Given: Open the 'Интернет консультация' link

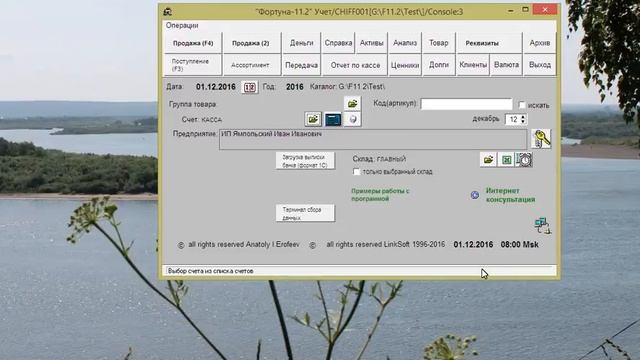Looking at the screenshot, I should click(510, 195).
